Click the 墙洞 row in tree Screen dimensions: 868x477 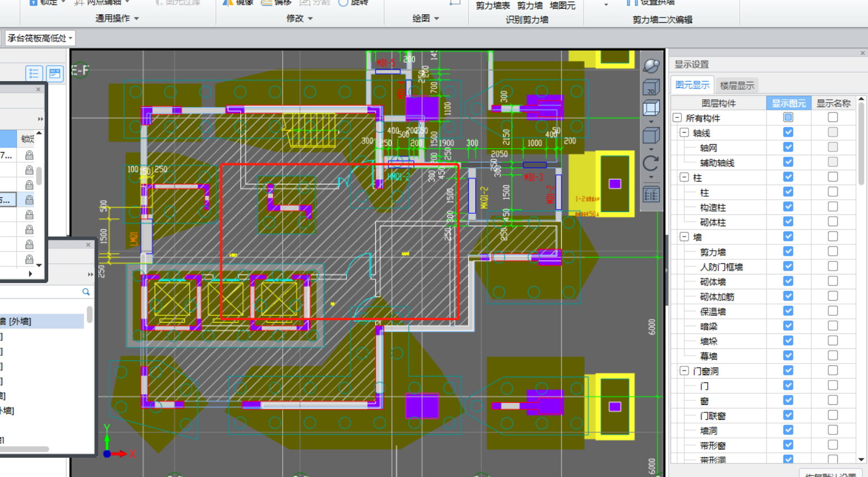point(708,430)
